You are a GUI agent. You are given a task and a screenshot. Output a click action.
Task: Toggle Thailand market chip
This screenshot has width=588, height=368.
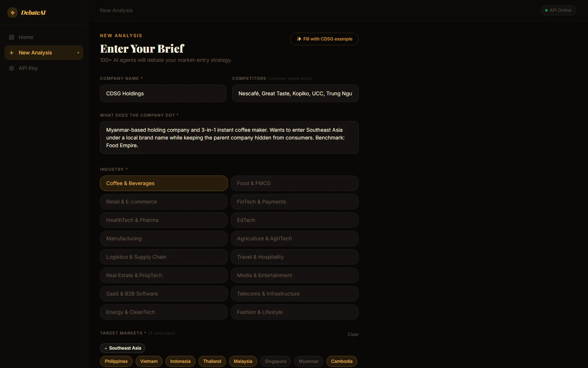tap(212, 361)
